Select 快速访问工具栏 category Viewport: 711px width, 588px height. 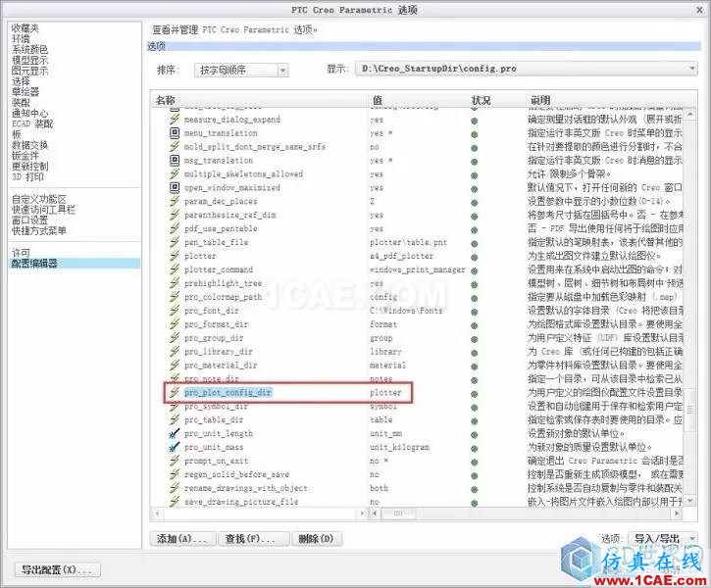43,210
